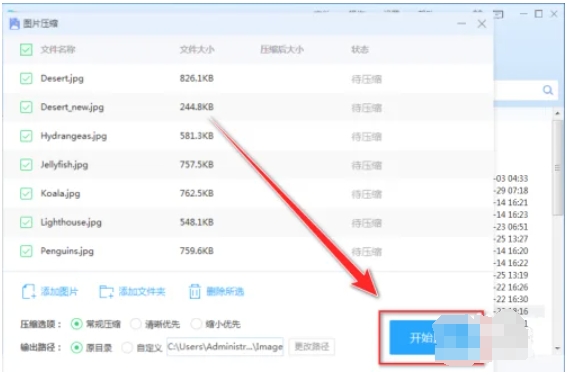This screenshot has height=375, width=568.
Task: Select the Lighthouse.jpg file name
Action: click(71, 222)
